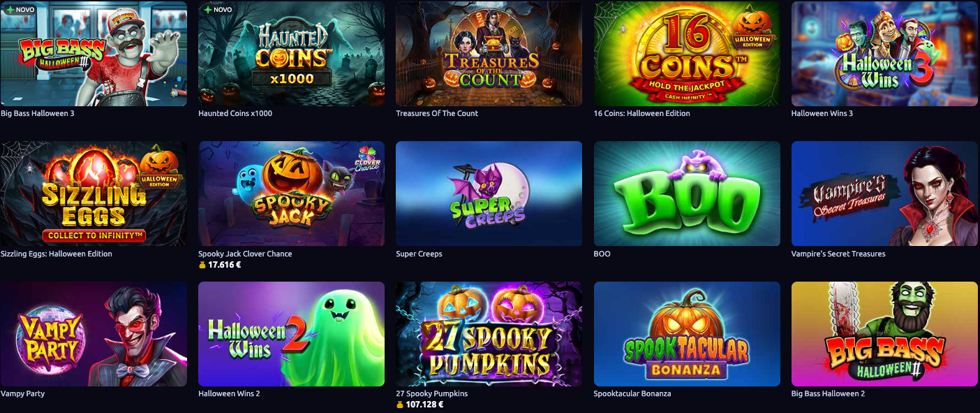
Task: Open the Big Bass Halloween 2 thumbnail
Action: pyautogui.click(x=884, y=334)
